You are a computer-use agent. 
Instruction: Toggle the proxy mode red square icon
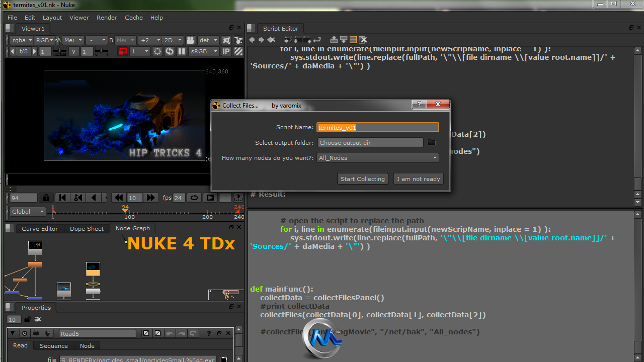pos(123,51)
